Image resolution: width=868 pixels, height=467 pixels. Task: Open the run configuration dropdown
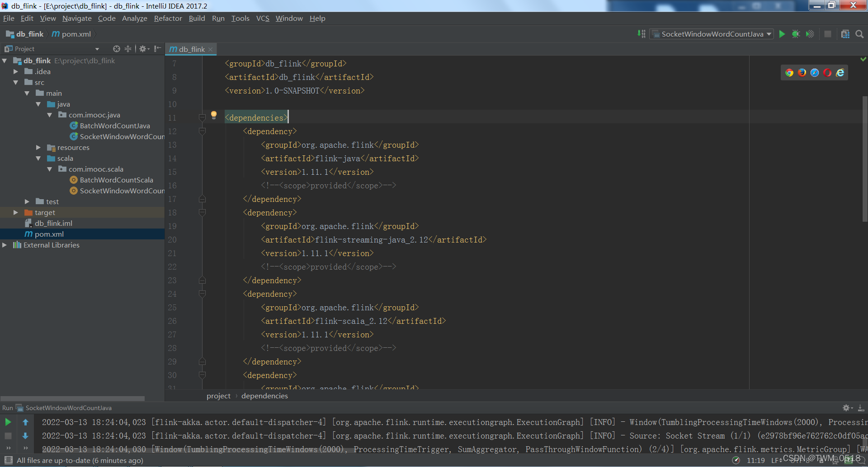click(712, 34)
